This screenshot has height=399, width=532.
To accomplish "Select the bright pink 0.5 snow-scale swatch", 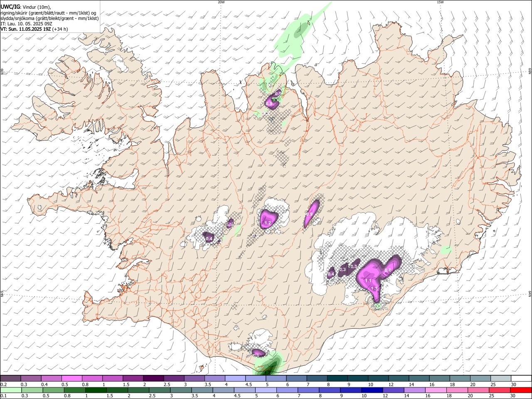I will coord(71,378).
